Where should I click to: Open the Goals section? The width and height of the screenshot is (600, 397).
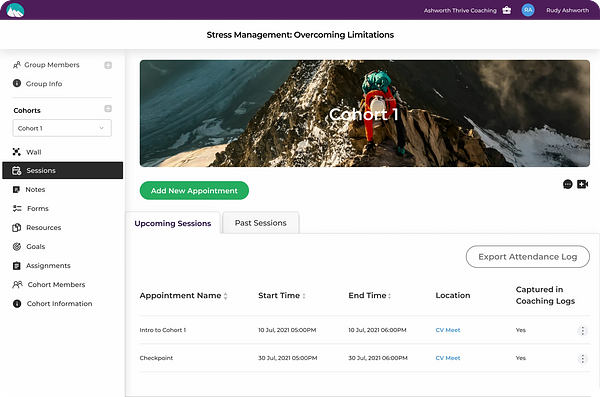pyautogui.click(x=36, y=247)
